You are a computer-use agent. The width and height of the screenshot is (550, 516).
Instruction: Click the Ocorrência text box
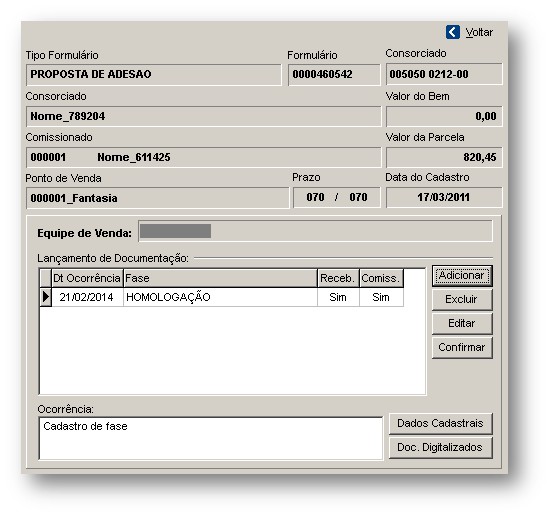pos(210,438)
